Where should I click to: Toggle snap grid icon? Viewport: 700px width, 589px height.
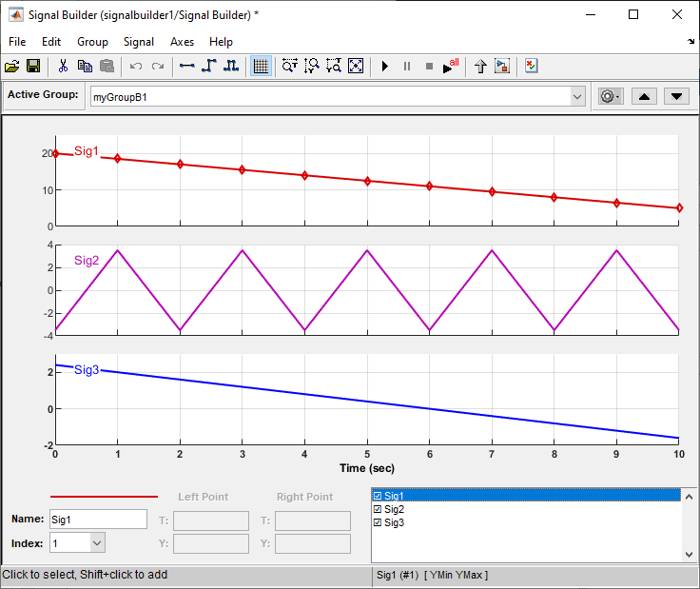(261, 66)
